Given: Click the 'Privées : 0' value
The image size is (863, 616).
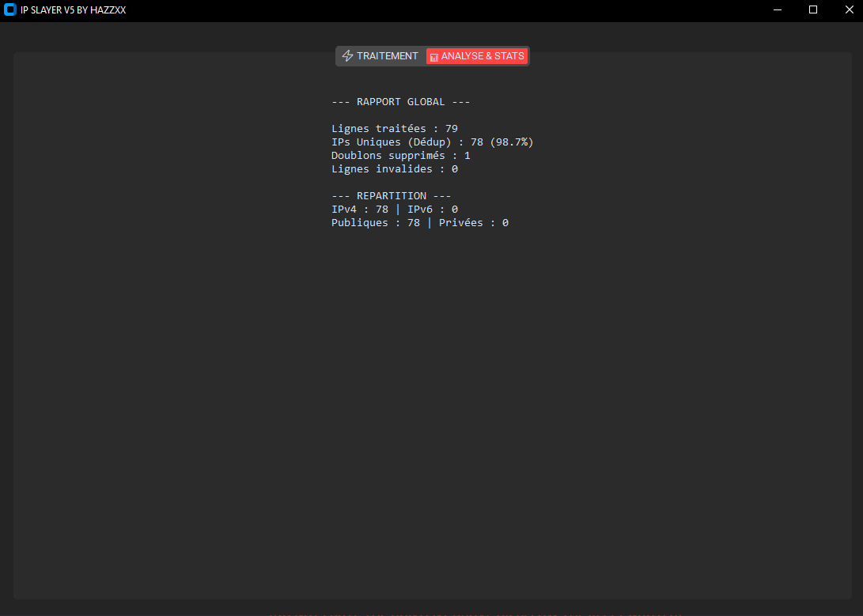Looking at the screenshot, I should tap(474, 223).
